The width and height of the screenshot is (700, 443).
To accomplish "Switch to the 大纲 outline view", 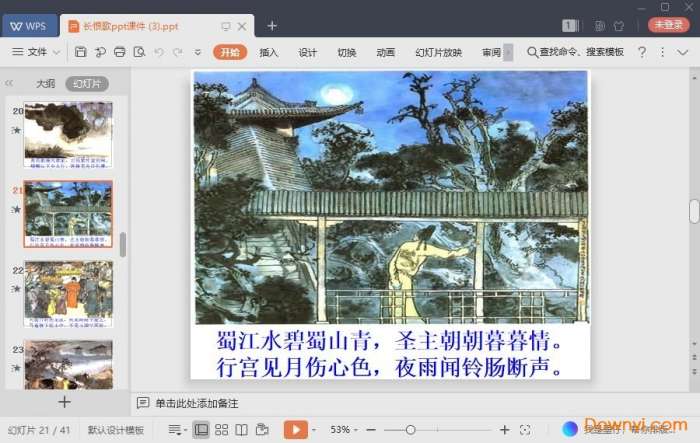I will click(x=46, y=84).
